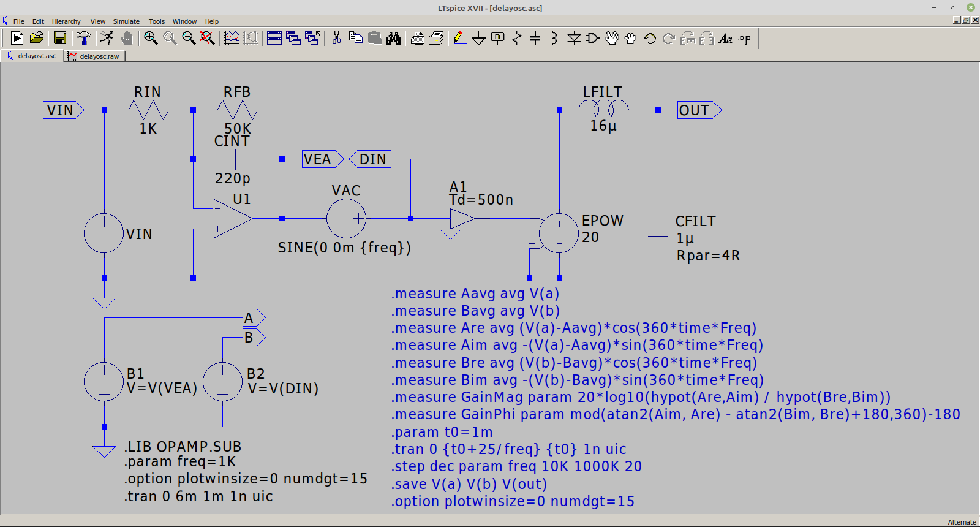Place a net label

(497, 38)
